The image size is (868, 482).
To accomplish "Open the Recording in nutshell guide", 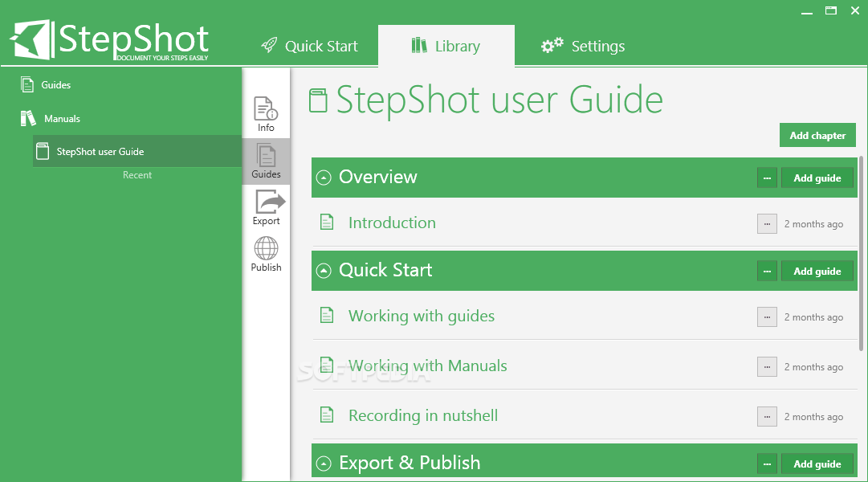I will [x=423, y=415].
